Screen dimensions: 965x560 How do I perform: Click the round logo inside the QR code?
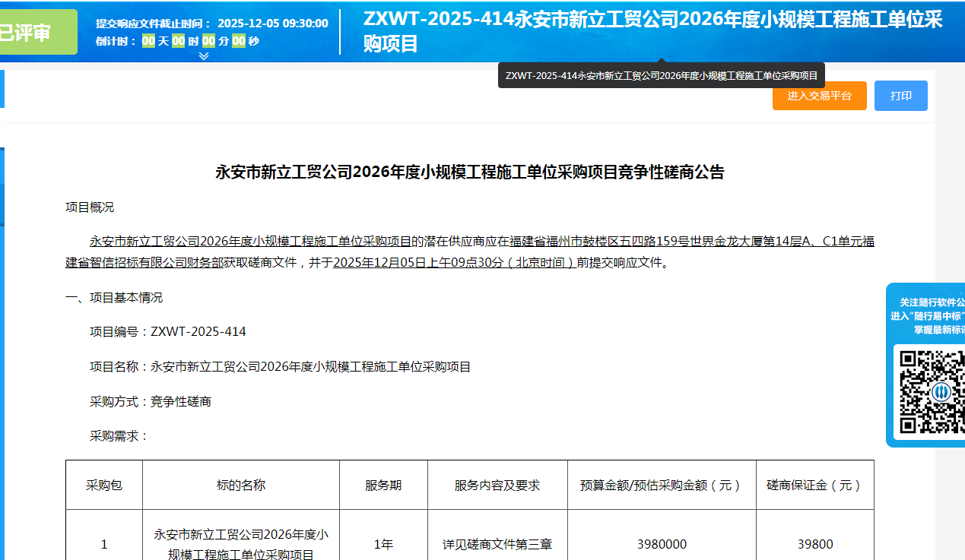(x=941, y=392)
